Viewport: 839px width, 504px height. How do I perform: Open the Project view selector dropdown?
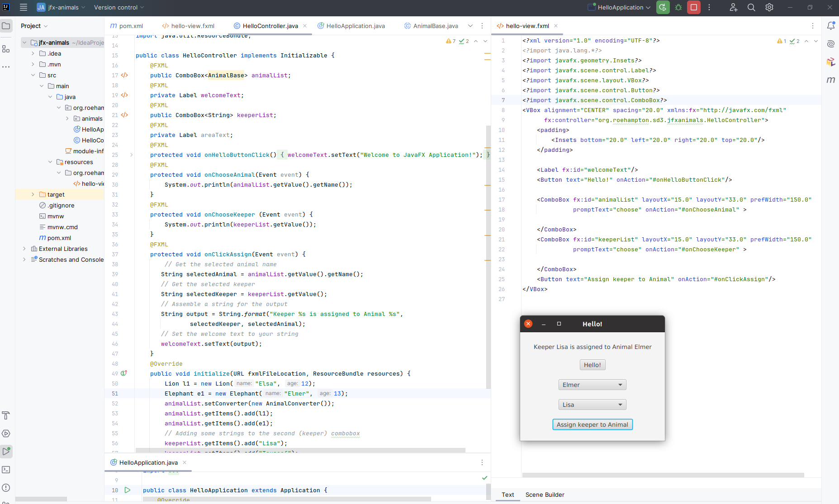click(34, 26)
